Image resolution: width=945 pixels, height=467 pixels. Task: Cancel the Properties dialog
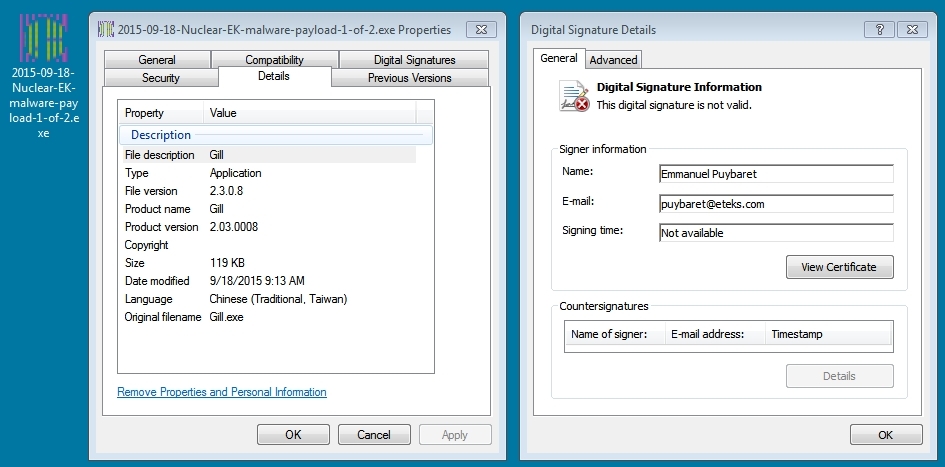[374, 435]
